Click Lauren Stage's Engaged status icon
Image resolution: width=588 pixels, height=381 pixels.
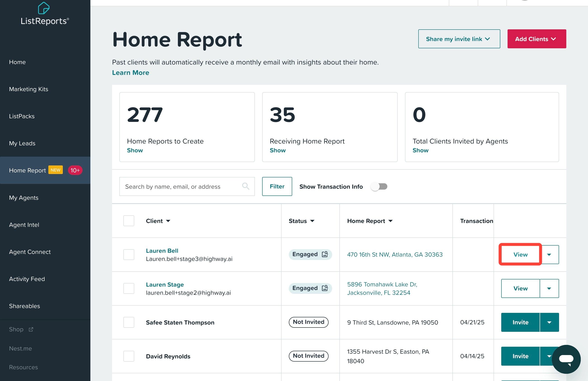(325, 288)
